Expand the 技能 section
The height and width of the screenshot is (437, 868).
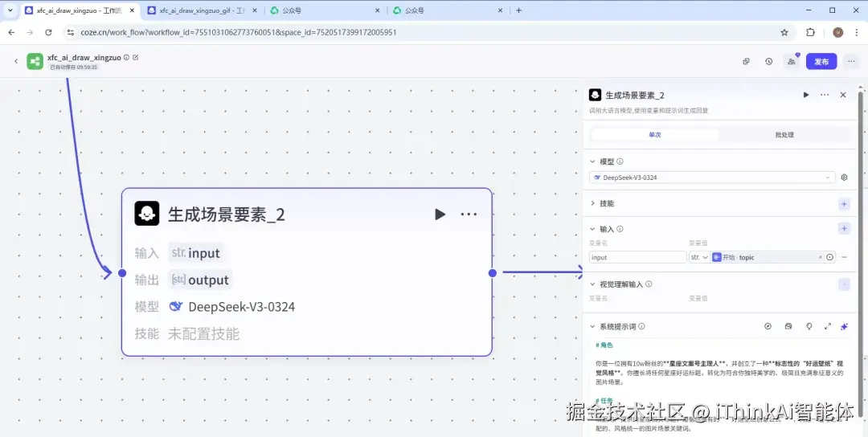click(x=593, y=203)
